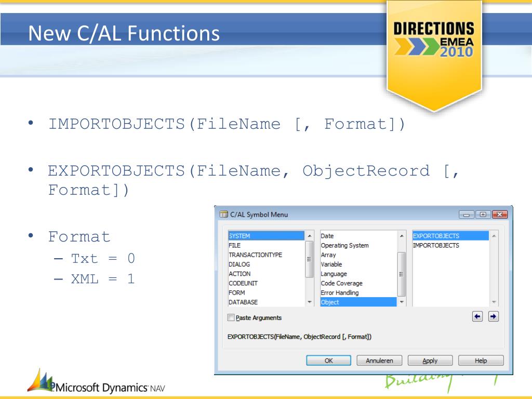Select Date in the middle list
The image size is (532, 399).
coord(358,236)
